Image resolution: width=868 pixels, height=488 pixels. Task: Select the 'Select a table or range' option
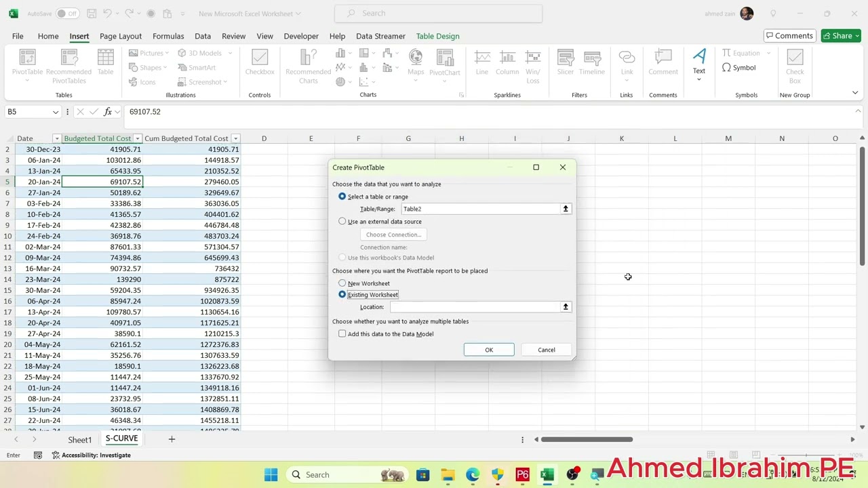click(342, 197)
